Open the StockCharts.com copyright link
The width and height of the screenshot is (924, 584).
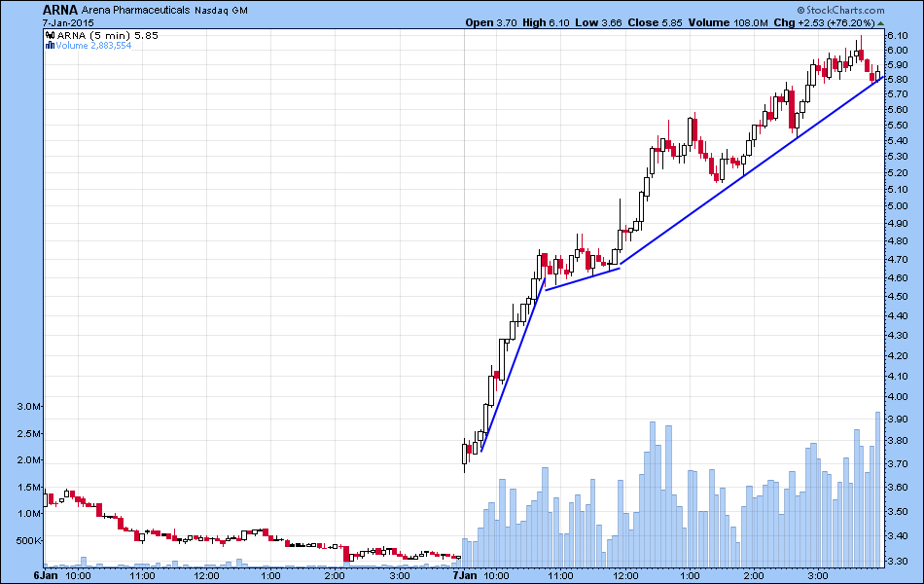[x=840, y=10]
